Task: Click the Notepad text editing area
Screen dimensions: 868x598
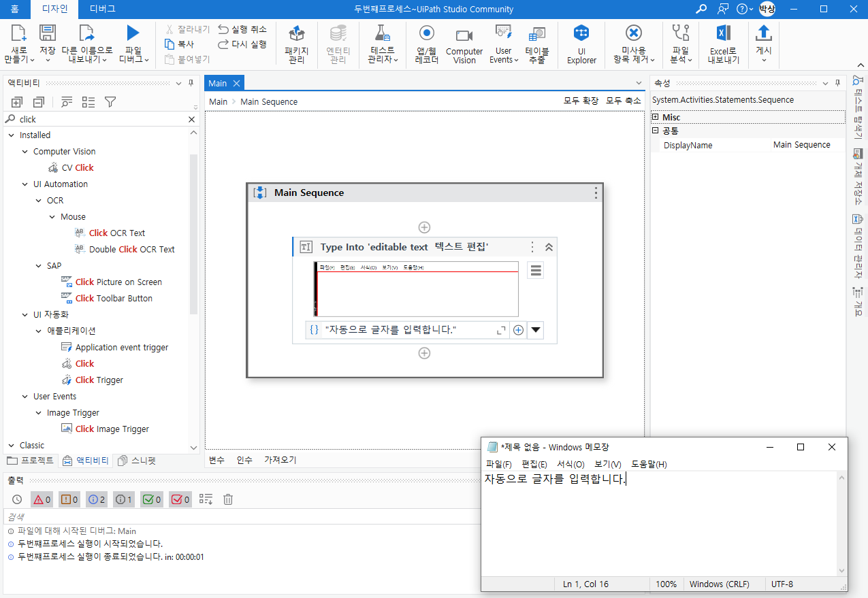Action: click(659, 524)
